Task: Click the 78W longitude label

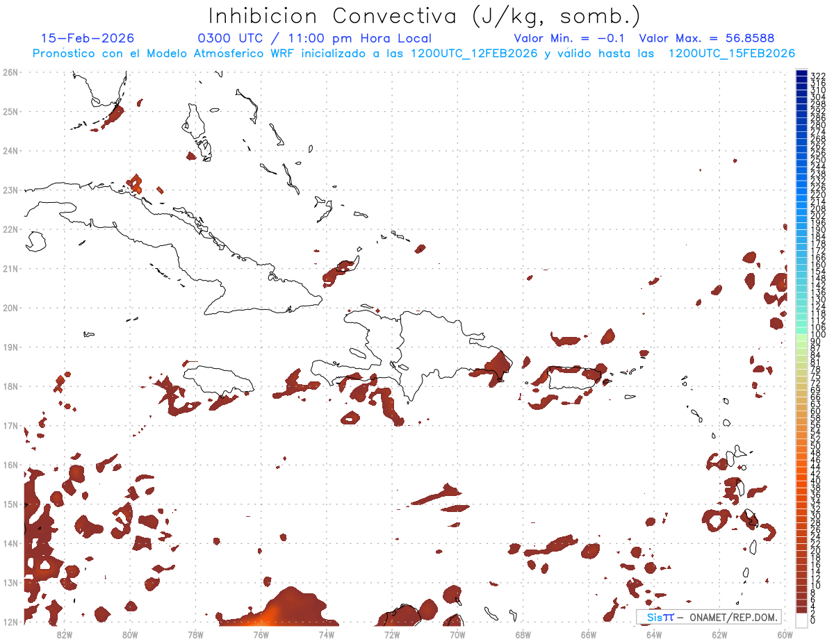Action: coord(195,634)
